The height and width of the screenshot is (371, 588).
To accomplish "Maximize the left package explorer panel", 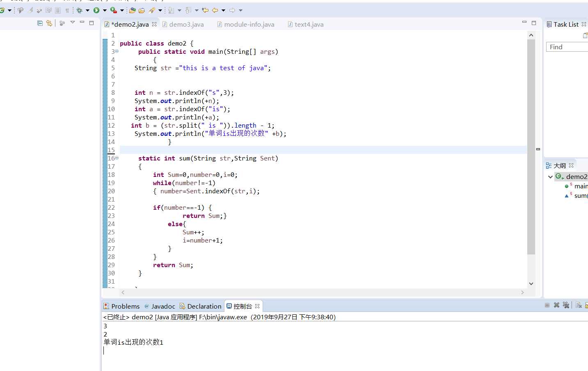I will pos(92,23).
